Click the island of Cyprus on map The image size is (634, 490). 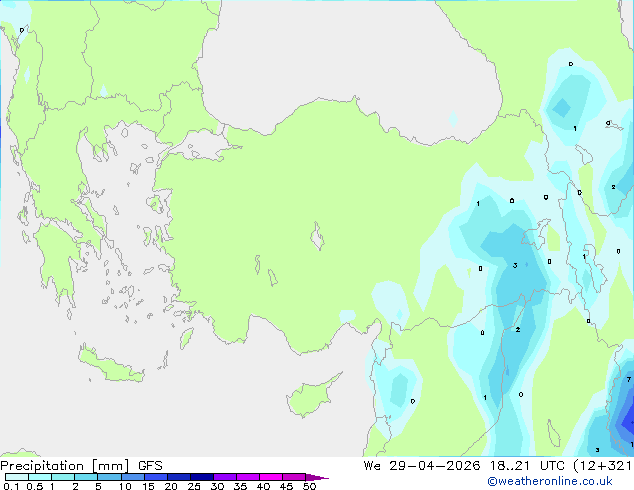pyautogui.click(x=311, y=396)
